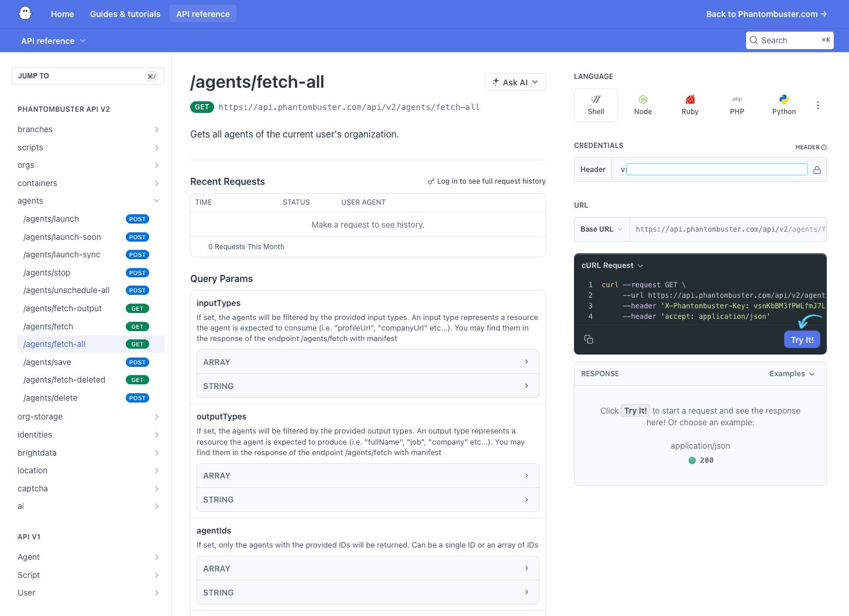Expand the branches section
The image size is (849, 616).
coord(91,129)
